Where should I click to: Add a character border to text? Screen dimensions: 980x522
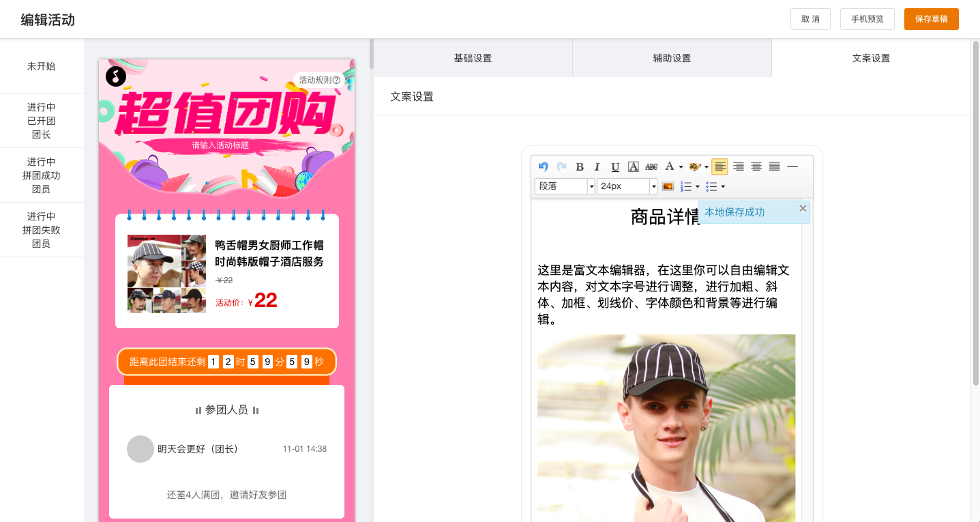tap(633, 166)
